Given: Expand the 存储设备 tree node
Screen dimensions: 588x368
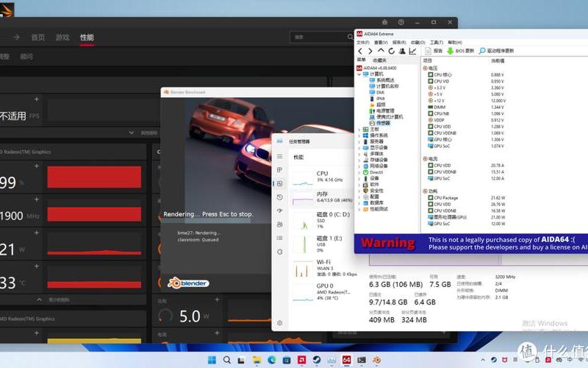Looking at the screenshot, I should 359,160.
